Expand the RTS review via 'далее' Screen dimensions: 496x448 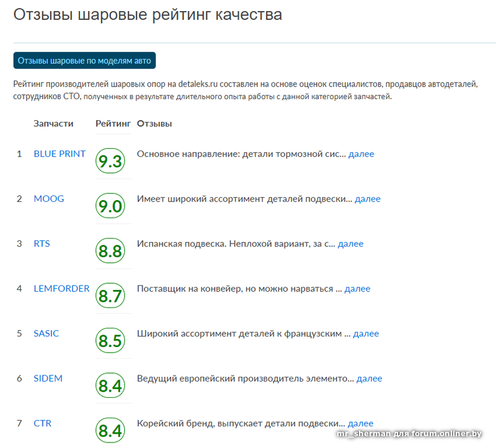point(351,244)
